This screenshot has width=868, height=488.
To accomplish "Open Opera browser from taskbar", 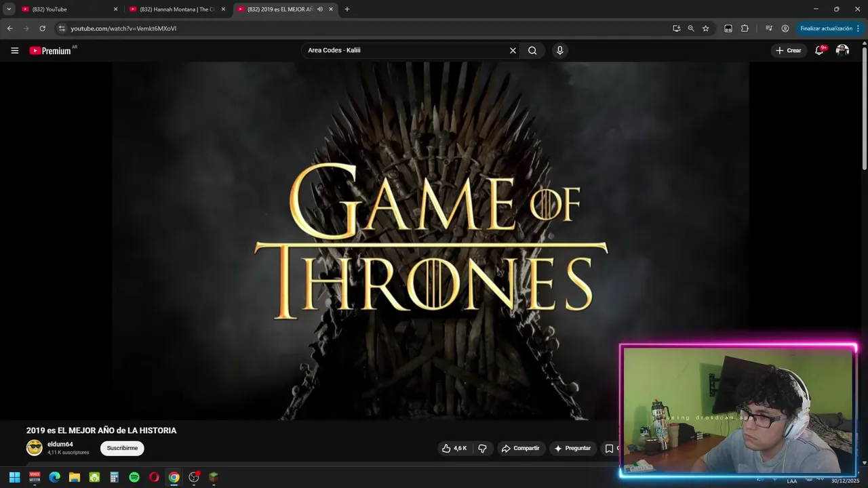I will (x=154, y=477).
